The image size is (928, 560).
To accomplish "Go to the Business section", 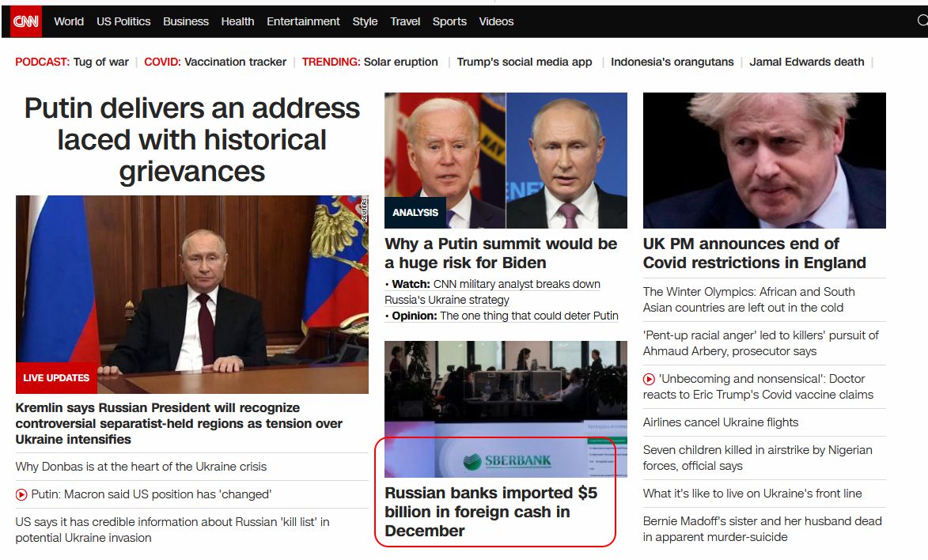I will point(185,21).
